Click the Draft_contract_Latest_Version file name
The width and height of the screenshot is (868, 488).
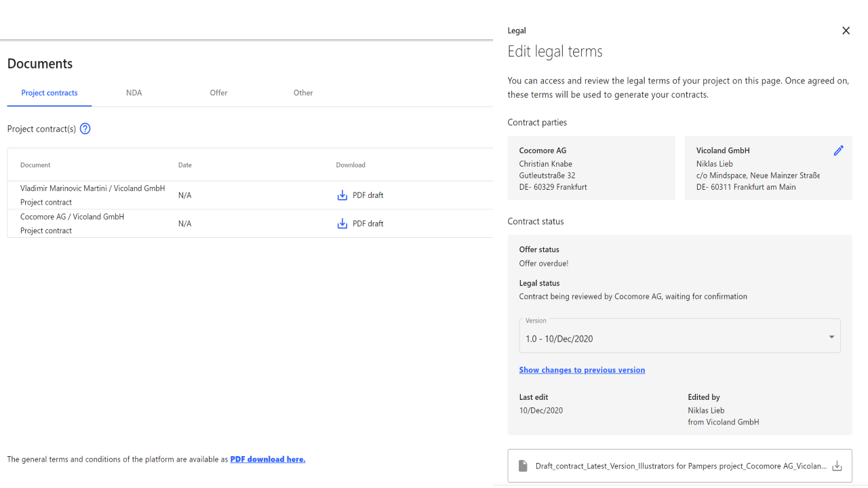coord(680,466)
